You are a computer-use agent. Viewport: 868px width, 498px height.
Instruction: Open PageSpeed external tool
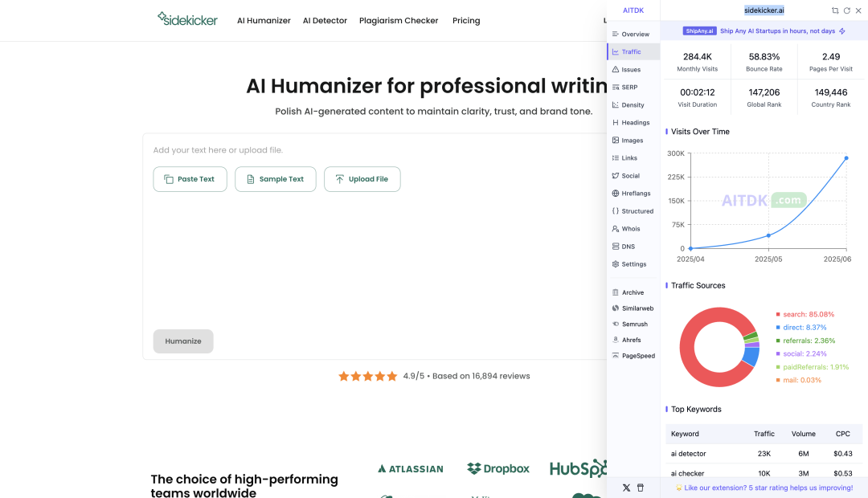(x=633, y=356)
